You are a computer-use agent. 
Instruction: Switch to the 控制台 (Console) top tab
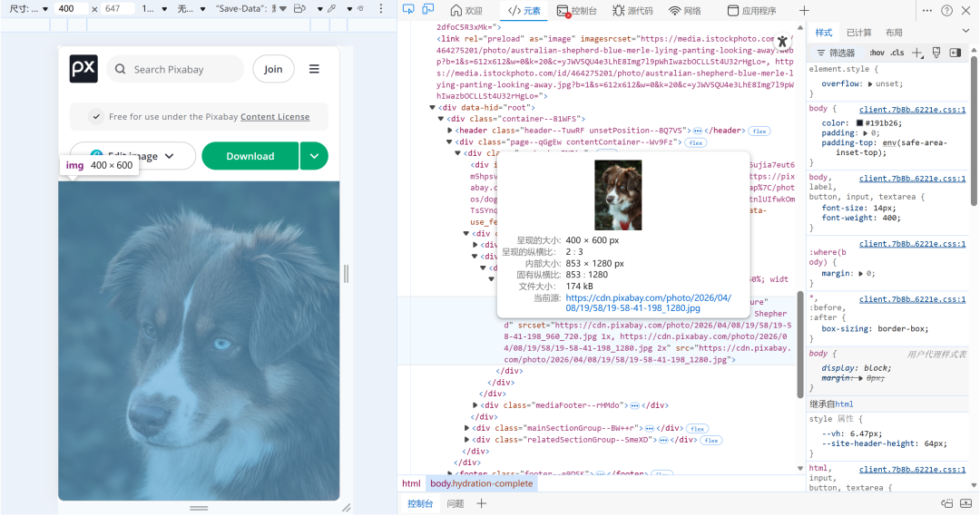click(577, 11)
